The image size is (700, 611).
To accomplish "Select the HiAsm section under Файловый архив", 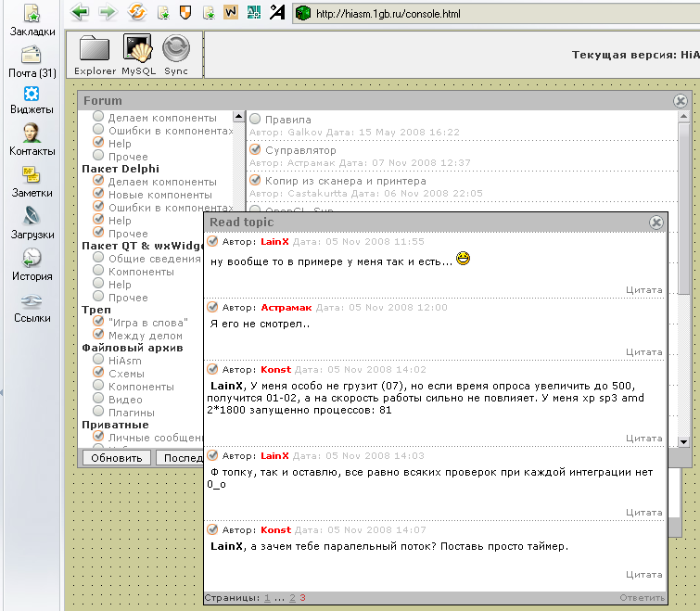I will 98,361.
